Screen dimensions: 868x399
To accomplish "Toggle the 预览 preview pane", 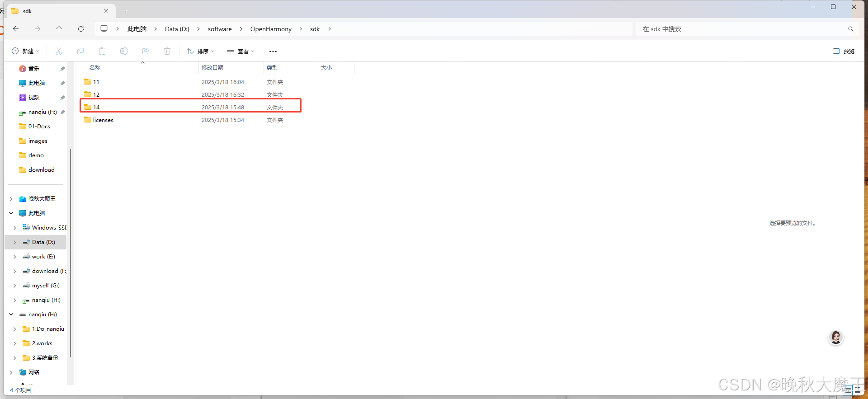I will [x=844, y=51].
